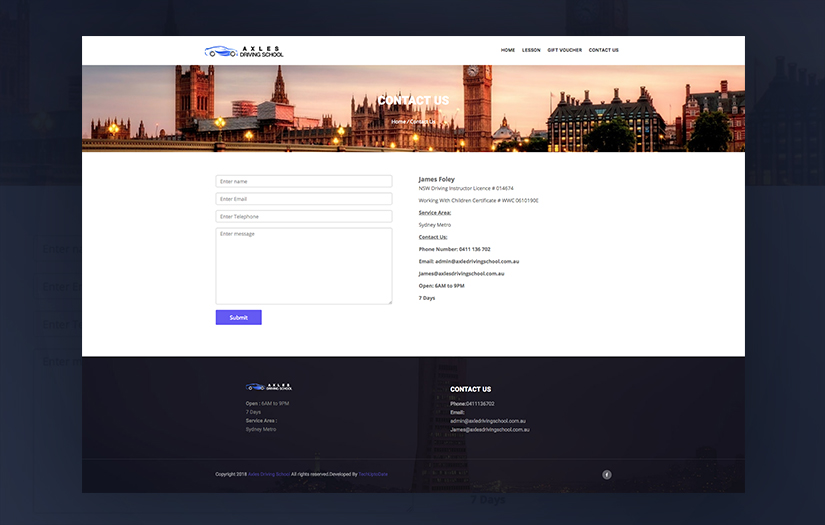The width and height of the screenshot is (825, 525).
Task: Click the Axles Driving School header logo
Action: (x=244, y=51)
